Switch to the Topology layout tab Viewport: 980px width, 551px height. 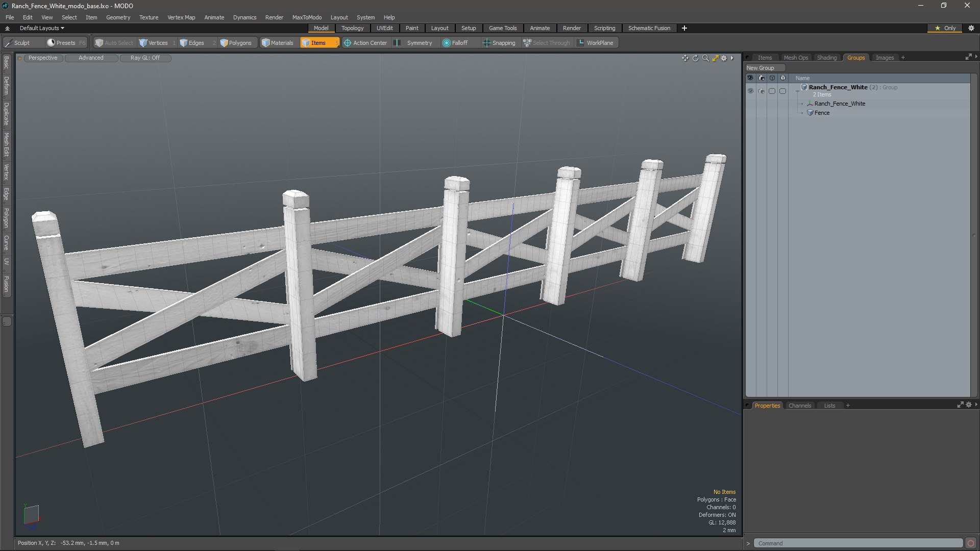[352, 28]
